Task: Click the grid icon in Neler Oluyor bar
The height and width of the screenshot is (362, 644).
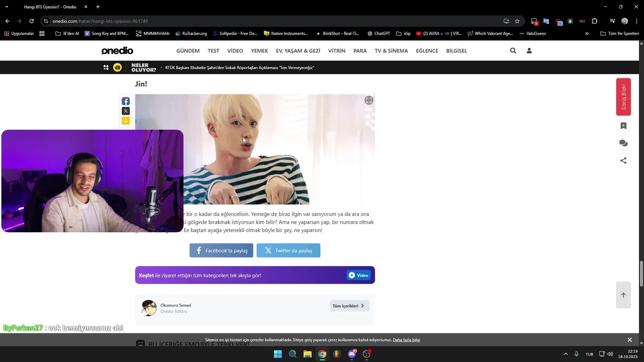Action: (106, 67)
